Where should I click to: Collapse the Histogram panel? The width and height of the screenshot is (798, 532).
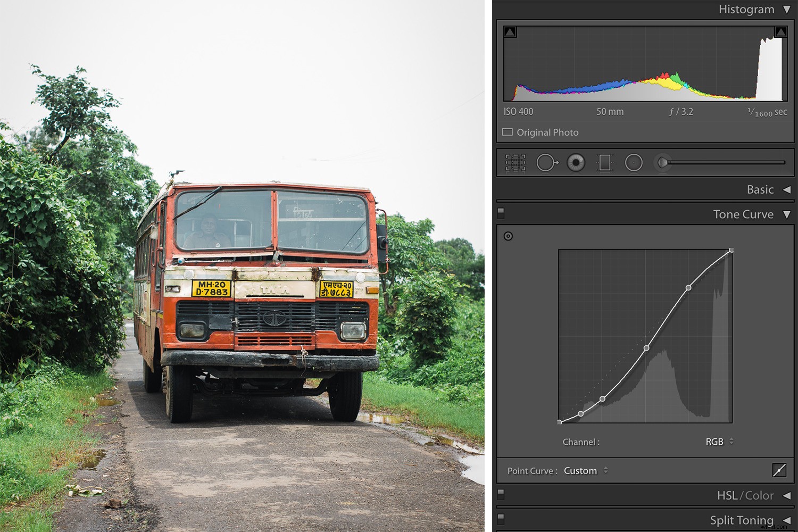pyautogui.click(x=788, y=9)
